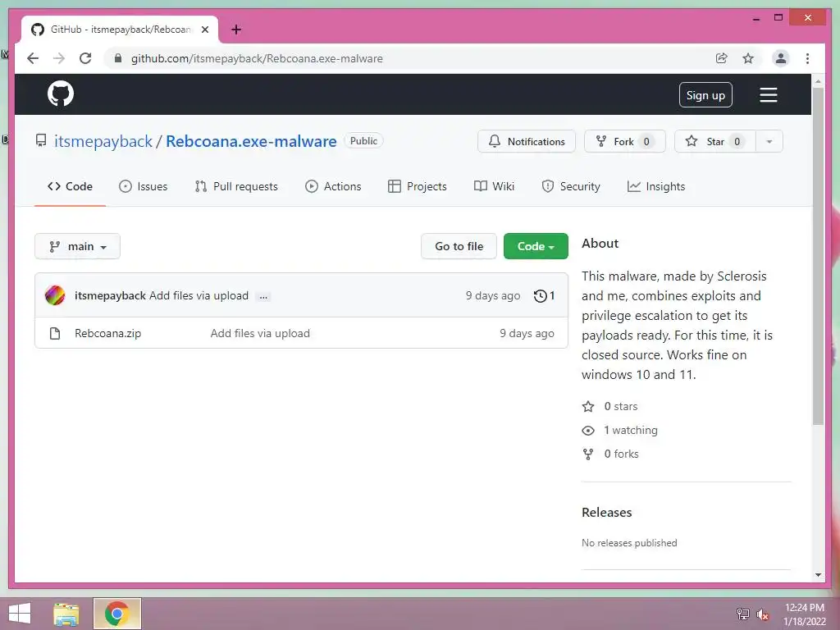Open the Windows Start menu
Viewport: 840px width, 630px height.
[20, 614]
